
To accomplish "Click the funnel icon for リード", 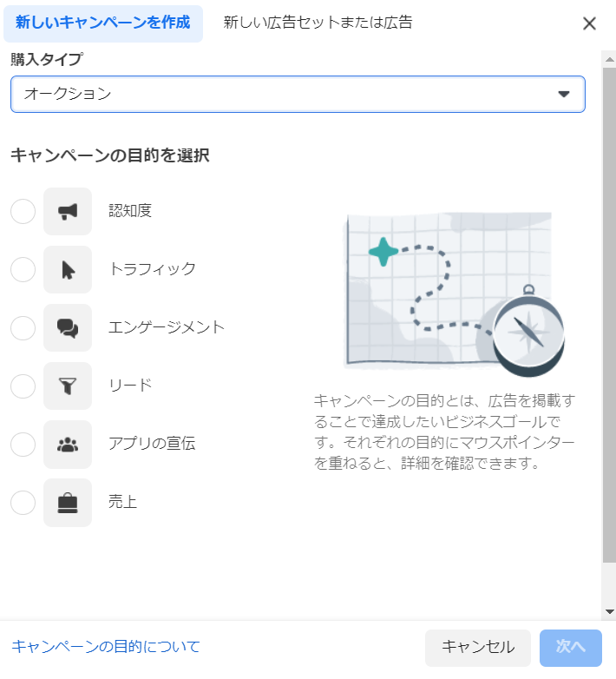I will pos(68,386).
